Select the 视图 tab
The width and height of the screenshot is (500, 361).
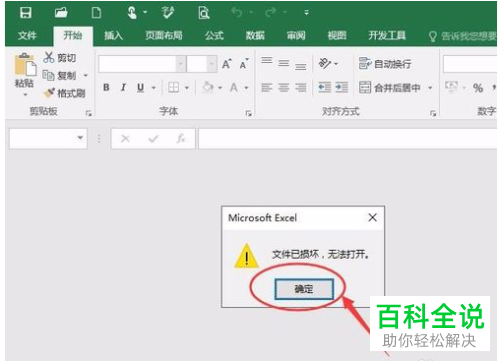tap(337, 35)
